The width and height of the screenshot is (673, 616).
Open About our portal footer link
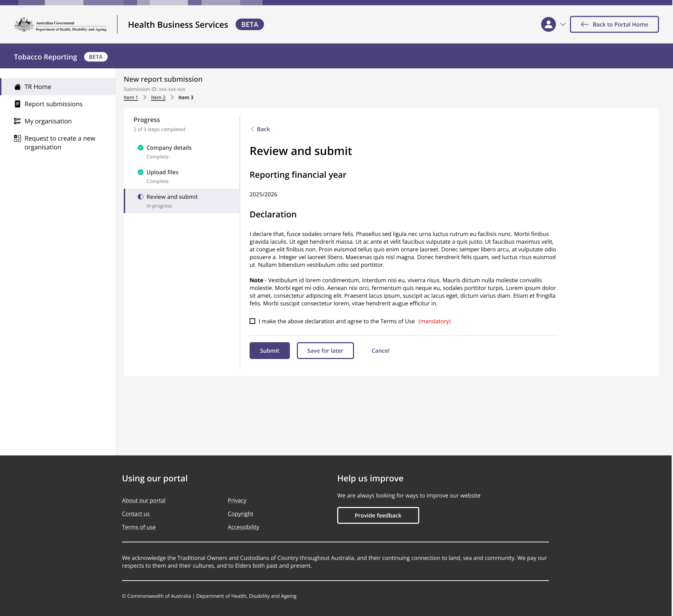click(144, 500)
